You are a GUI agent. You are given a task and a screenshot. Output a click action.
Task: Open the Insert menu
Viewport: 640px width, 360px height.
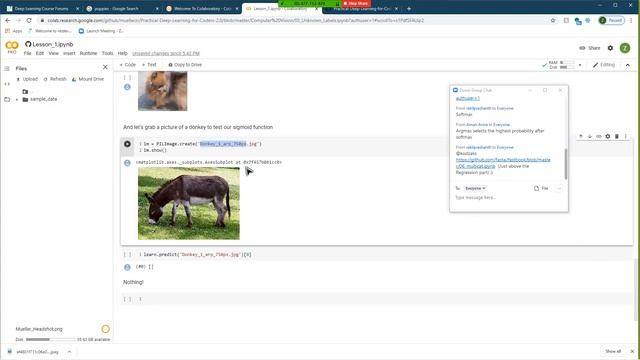[69, 53]
